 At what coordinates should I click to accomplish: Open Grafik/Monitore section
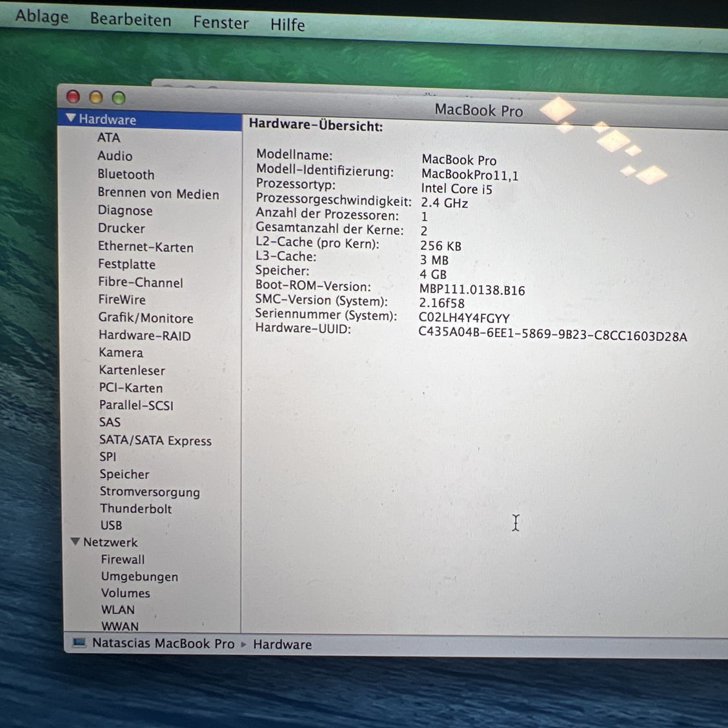(146, 318)
